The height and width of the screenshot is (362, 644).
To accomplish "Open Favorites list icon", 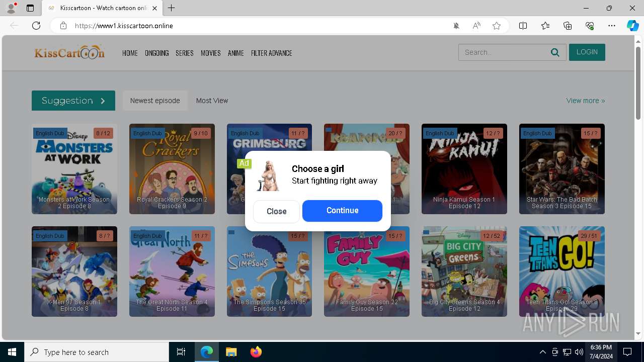I will [x=545, y=26].
